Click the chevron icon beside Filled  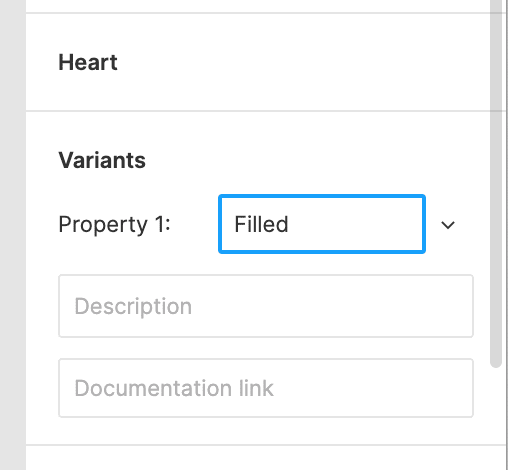448,225
